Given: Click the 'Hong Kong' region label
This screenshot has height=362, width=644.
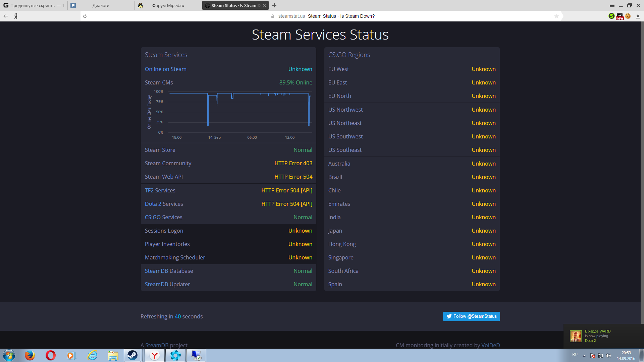Looking at the screenshot, I should tap(342, 244).
